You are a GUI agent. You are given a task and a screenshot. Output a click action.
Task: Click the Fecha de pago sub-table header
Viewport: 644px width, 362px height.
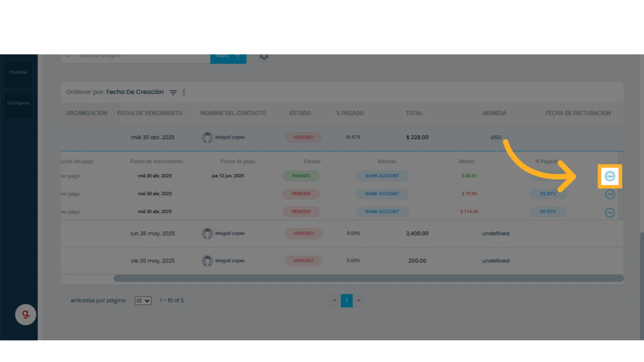(238, 161)
